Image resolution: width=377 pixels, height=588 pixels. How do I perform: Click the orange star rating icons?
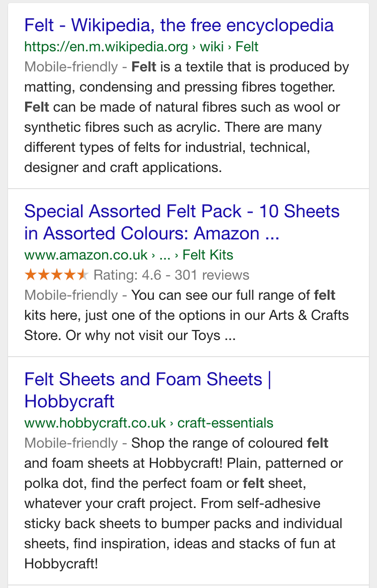[56, 275]
